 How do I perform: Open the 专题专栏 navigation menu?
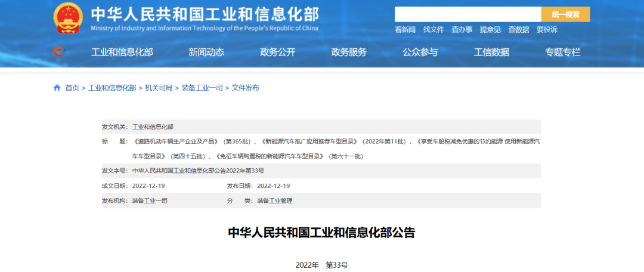(x=562, y=52)
